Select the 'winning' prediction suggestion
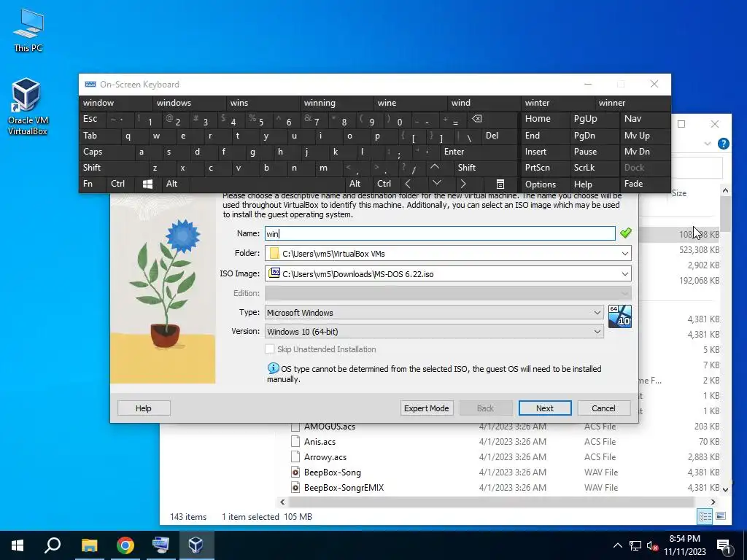This screenshot has height=560, width=747. pos(337,103)
